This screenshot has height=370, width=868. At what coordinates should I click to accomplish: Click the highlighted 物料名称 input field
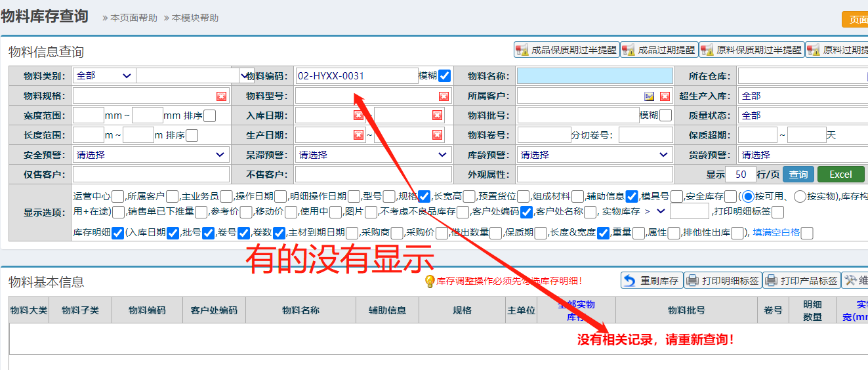point(594,76)
